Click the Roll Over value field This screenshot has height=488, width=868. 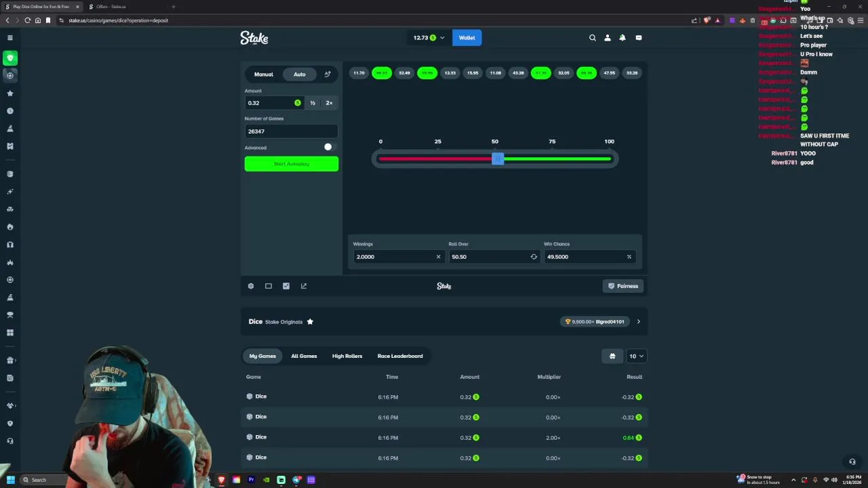click(x=493, y=257)
